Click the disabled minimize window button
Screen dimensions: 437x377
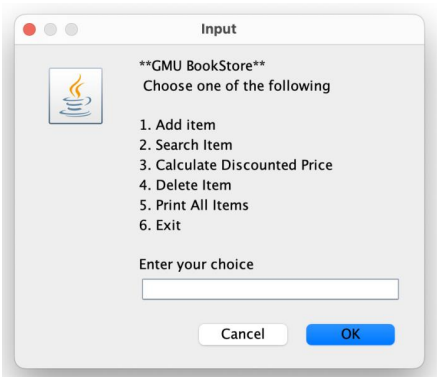point(50,29)
